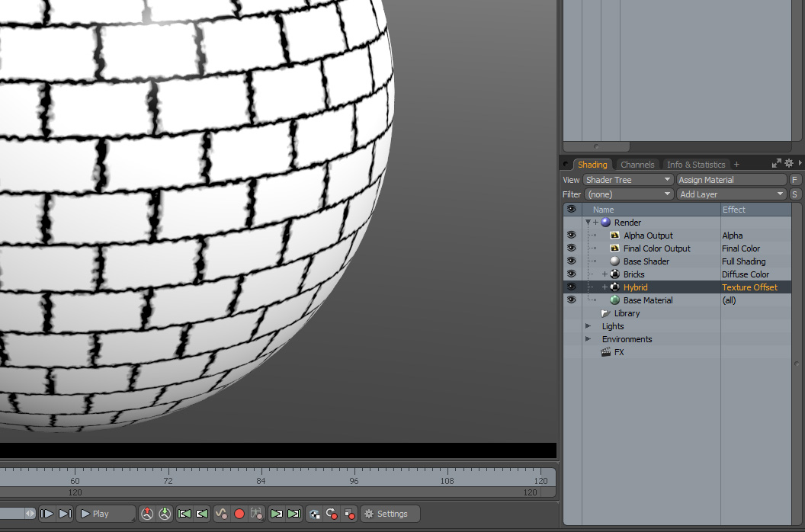Toggle visibility of Base Shader
The width and height of the screenshot is (805, 532).
572,261
